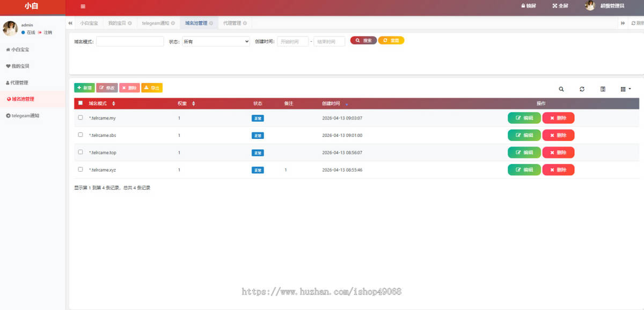Click 编辑 for the *.telrcame.xyz row

[x=524, y=169]
